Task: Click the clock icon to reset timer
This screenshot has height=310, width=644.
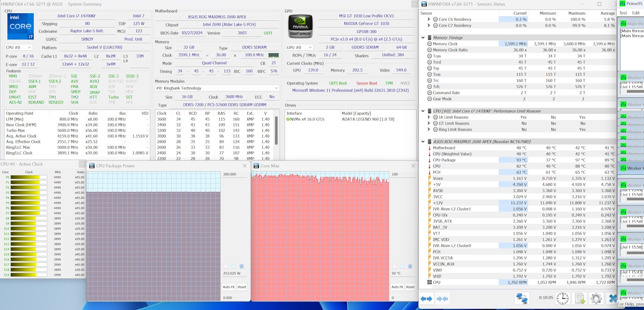Action: [x=562, y=298]
